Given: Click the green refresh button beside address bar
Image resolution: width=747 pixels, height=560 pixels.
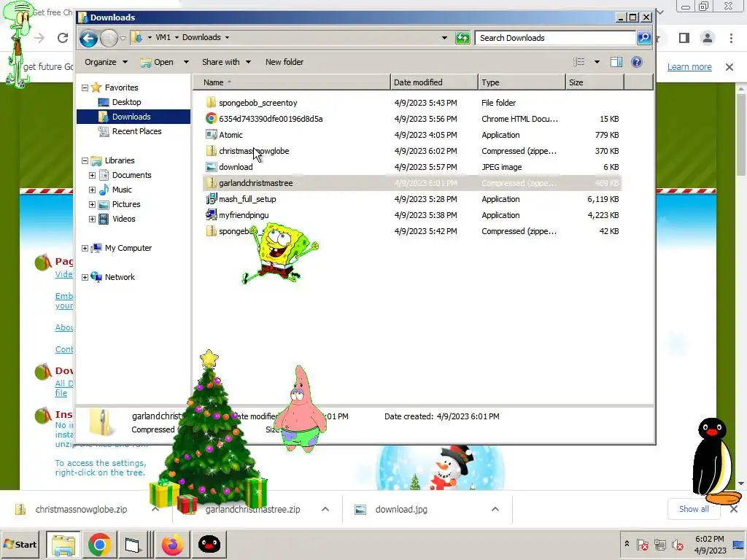Looking at the screenshot, I should tap(462, 38).
